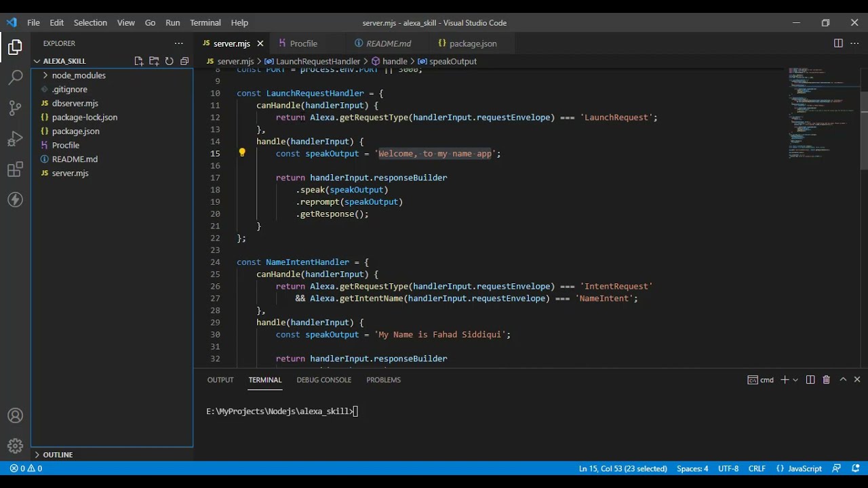The image size is (868, 488).
Task: Open the Selection menu
Action: point(90,22)
